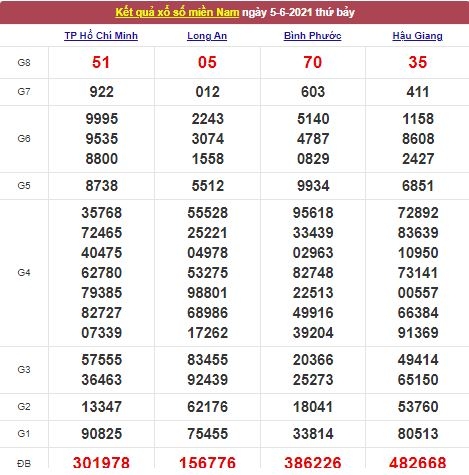This screenshot has height=475, width=469.
Task: Select G4 number 00557
Action: (x=418, y=293)
